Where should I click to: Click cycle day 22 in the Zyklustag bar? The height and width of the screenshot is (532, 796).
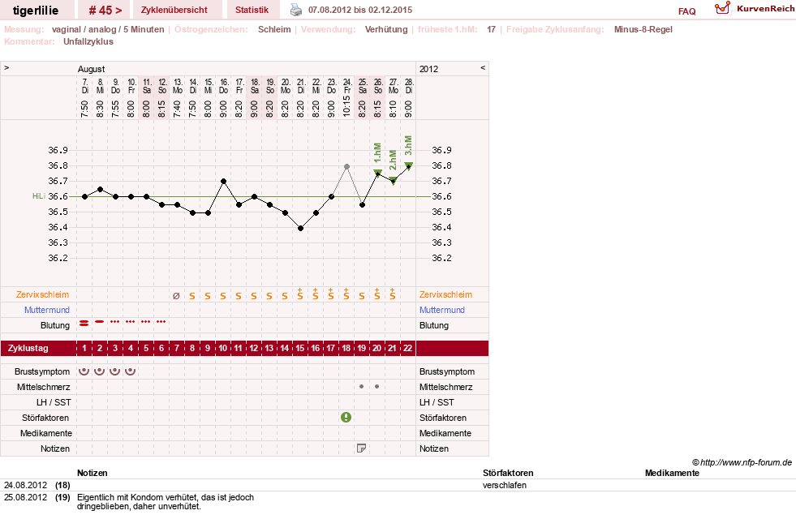tap(407, 348)
